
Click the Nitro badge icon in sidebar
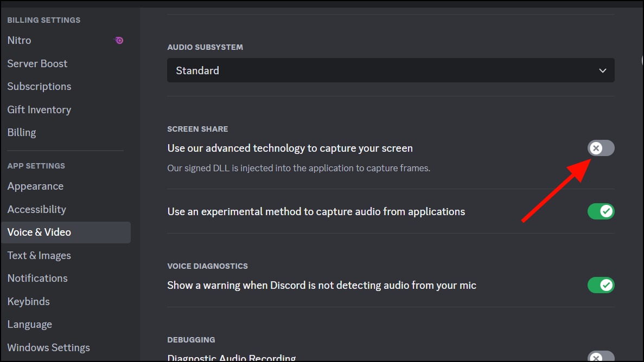(x=119, y=40)
